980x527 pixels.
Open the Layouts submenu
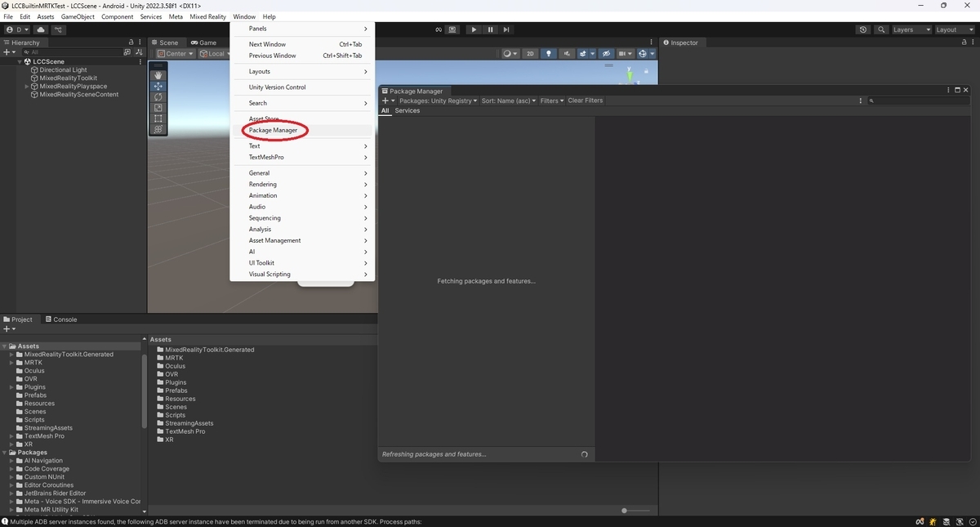(x=302, y=71)
